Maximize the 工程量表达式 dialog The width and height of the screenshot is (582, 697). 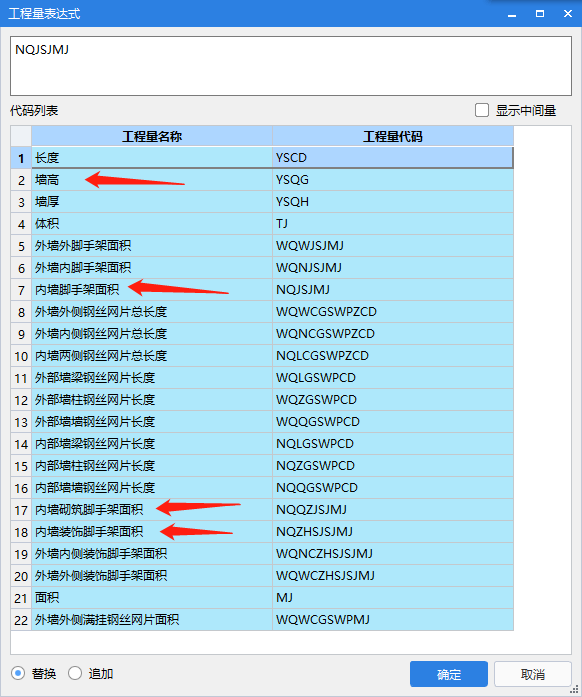540,13
